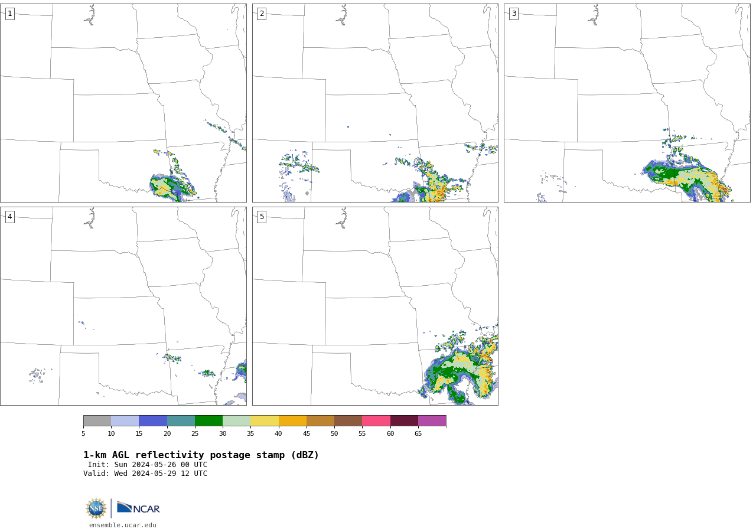Click the 'Valid: Wed 2024-05-29 12 UTC' text

click(x=145, y=474)
